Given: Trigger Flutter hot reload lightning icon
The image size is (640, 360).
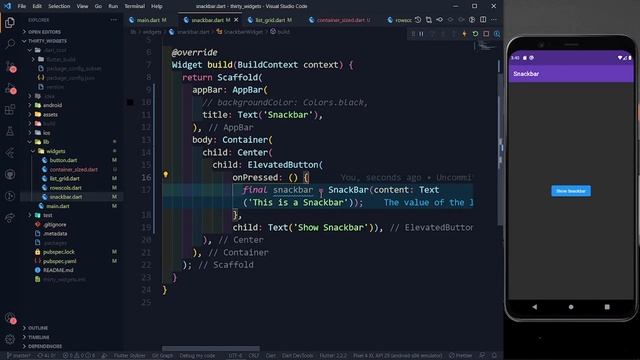Looking at the screenshot, I should (x=464, y=34).
